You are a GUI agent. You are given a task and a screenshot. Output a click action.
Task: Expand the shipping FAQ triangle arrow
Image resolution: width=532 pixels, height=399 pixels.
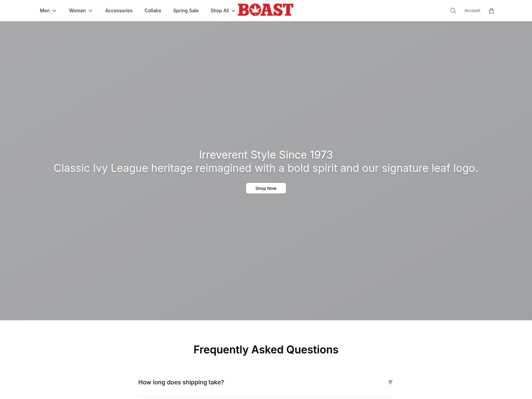click(x=390, y=382)
